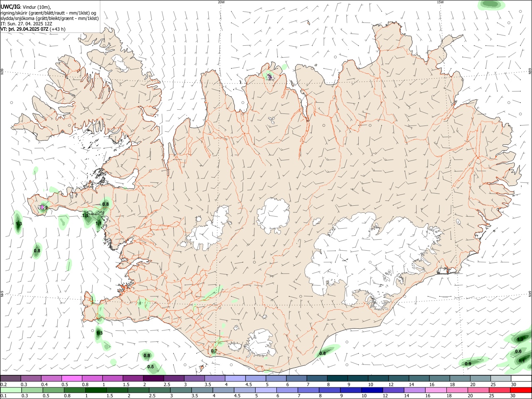Click the '0.1' label in the lower legend row
This screenshot has width=532, height=399.
point(3,396)
